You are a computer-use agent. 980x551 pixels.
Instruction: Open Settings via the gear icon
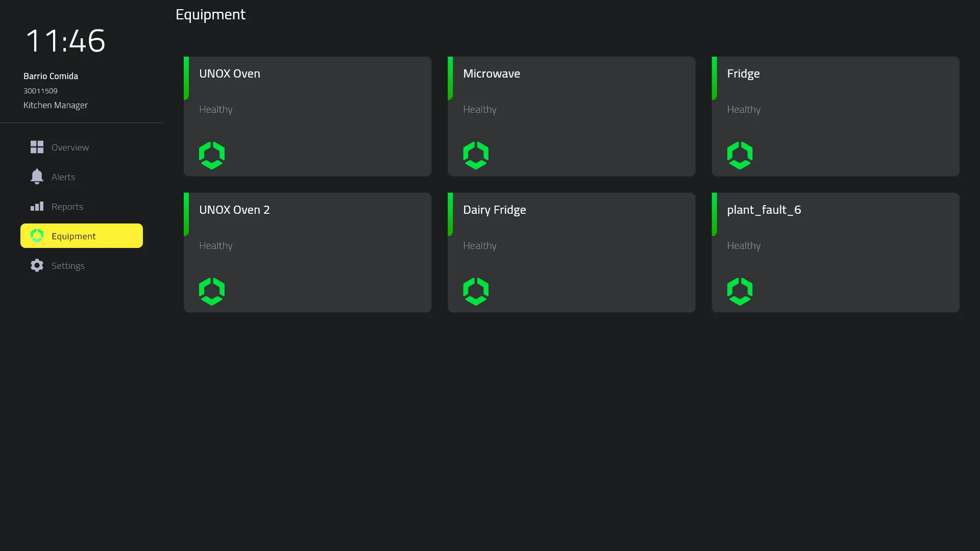click(x=36, y=265)
